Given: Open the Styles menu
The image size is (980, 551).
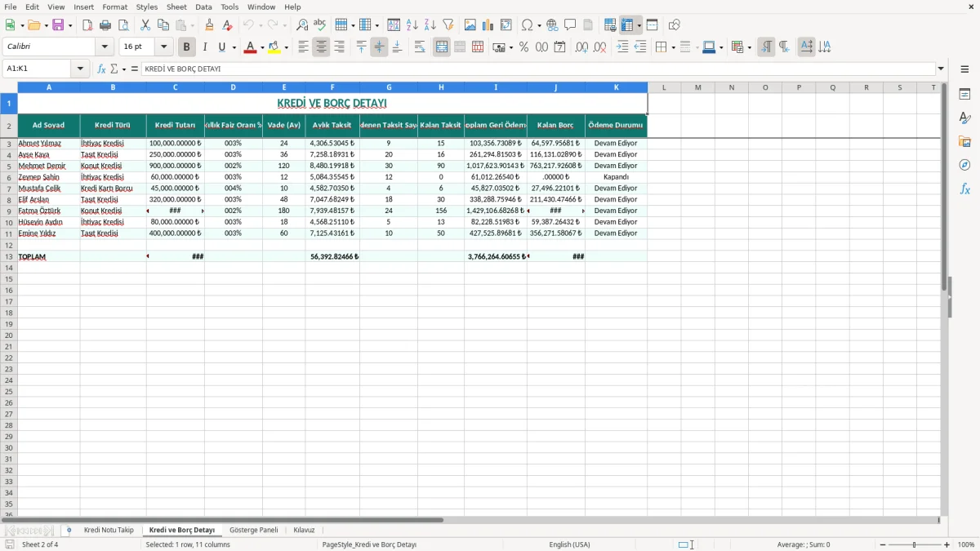Looking at the screenshot, I should click(x=147, y=7).
